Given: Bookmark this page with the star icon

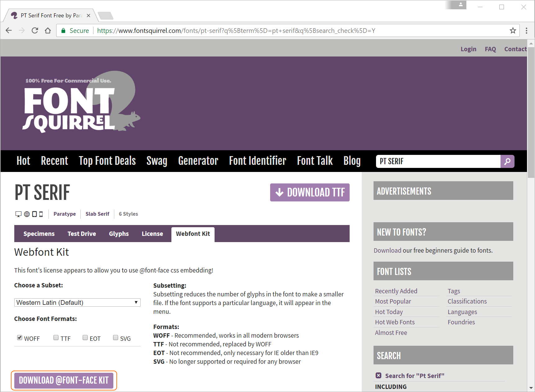Looking at the screenshot, I should click(x=513, y=30).
